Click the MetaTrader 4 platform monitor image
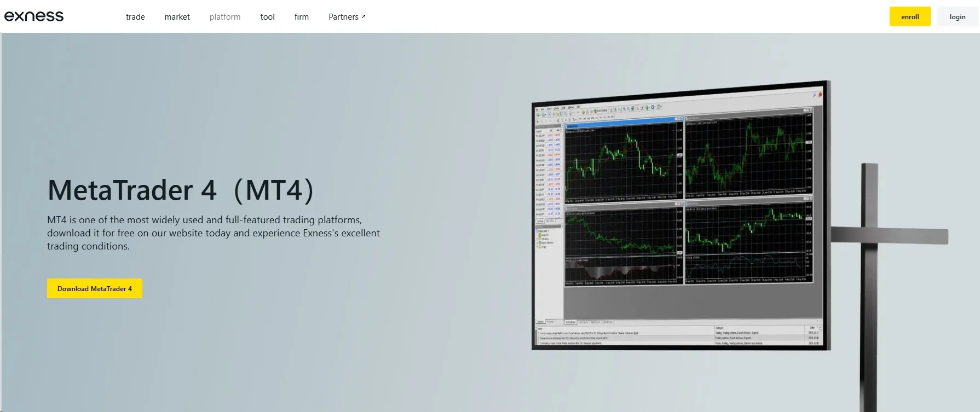 (x=681, y=216)
